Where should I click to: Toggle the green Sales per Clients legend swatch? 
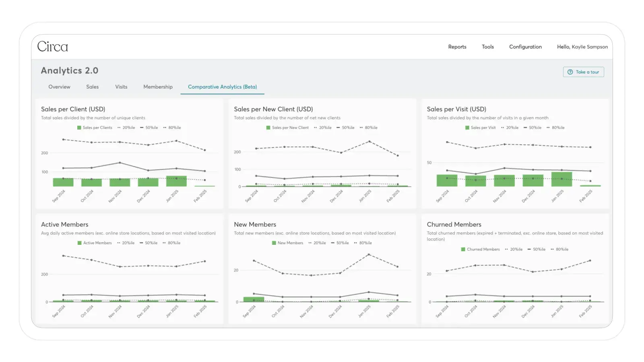tap(79, 128)
